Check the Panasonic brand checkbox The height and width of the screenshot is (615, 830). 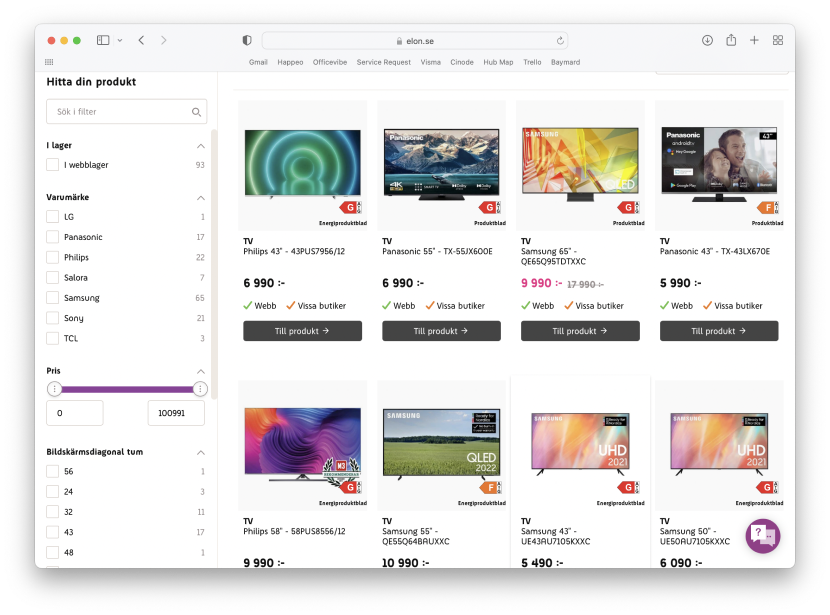pyautogui.click(x=52, y=237)
